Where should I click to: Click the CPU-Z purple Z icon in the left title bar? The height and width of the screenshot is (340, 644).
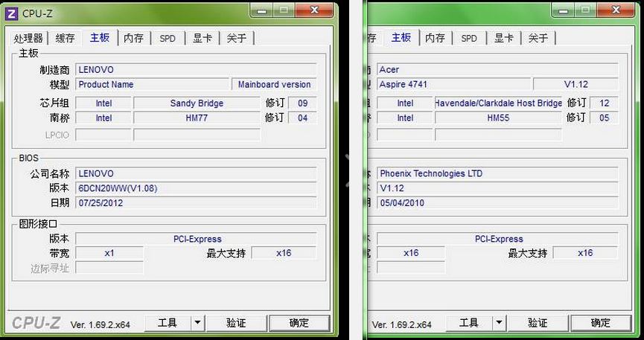10,13
